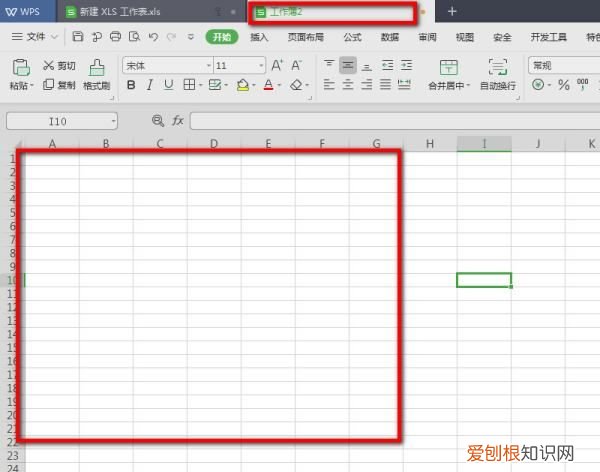Click the Redo arrow icon
The height and width of the screenshot is (472, 600).
click(171, 37)
